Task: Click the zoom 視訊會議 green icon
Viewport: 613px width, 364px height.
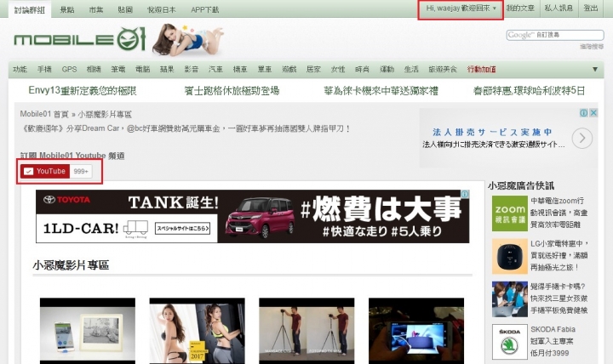Action: [510, 213]
